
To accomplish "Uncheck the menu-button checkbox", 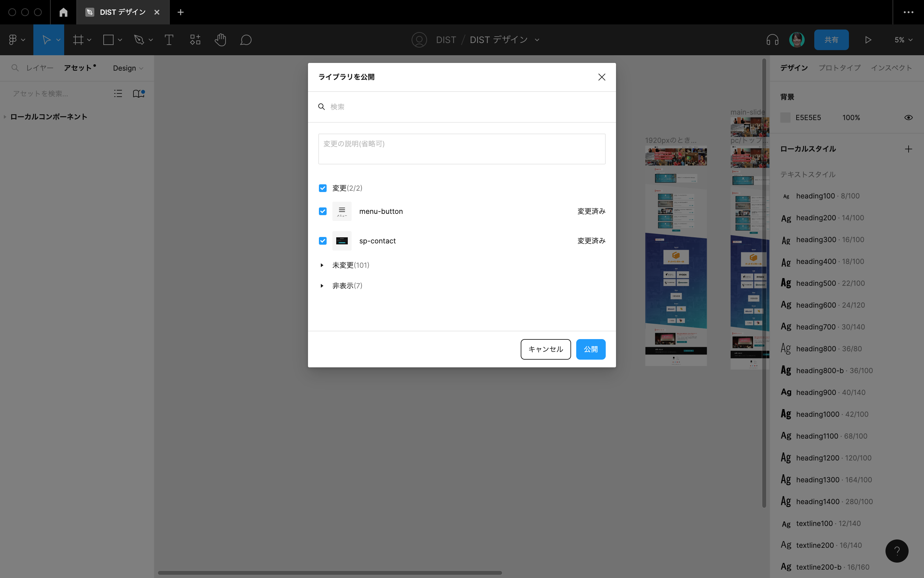I will [323, 211].
